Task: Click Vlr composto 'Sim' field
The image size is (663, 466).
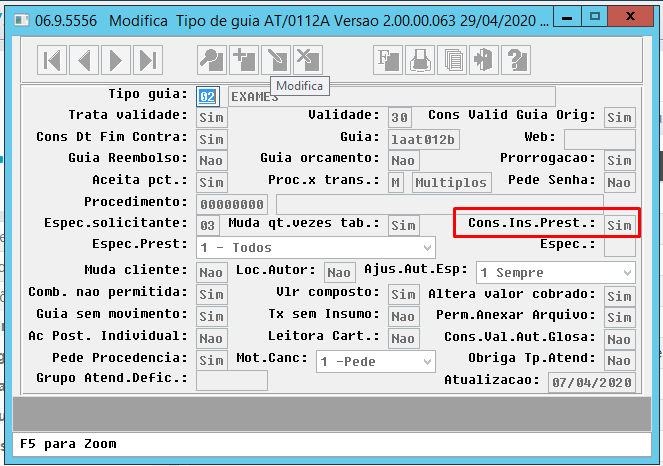Action: click(x=403, y=295)
